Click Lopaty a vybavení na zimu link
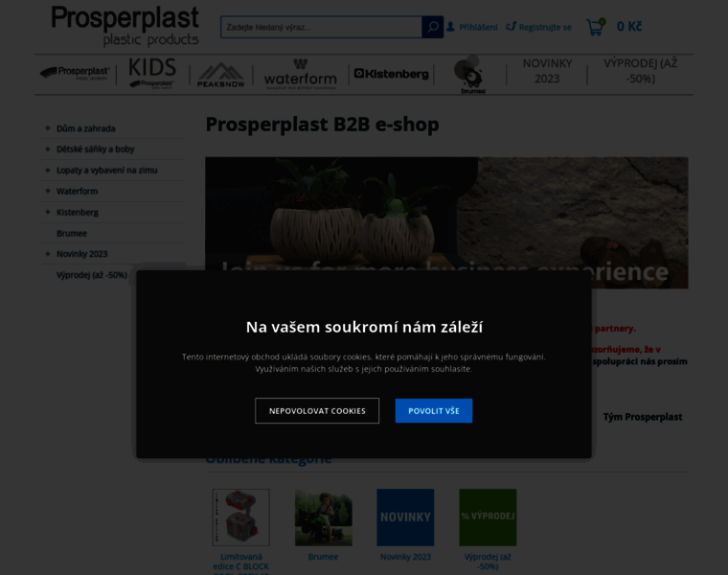Image resolution: width=728 pixels, height=575 pixels. tap(106, 171)
